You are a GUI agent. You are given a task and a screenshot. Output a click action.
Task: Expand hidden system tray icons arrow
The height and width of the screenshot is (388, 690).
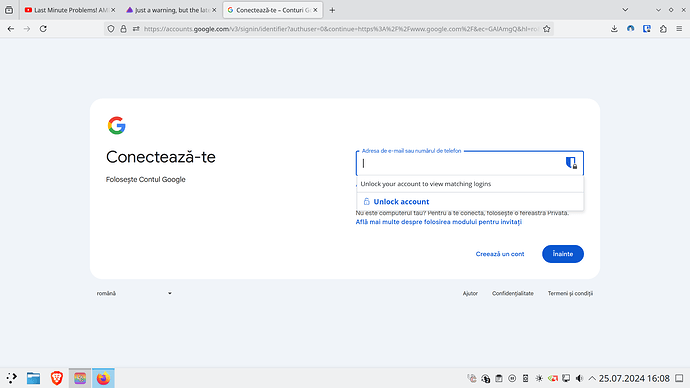click(592, 378)
